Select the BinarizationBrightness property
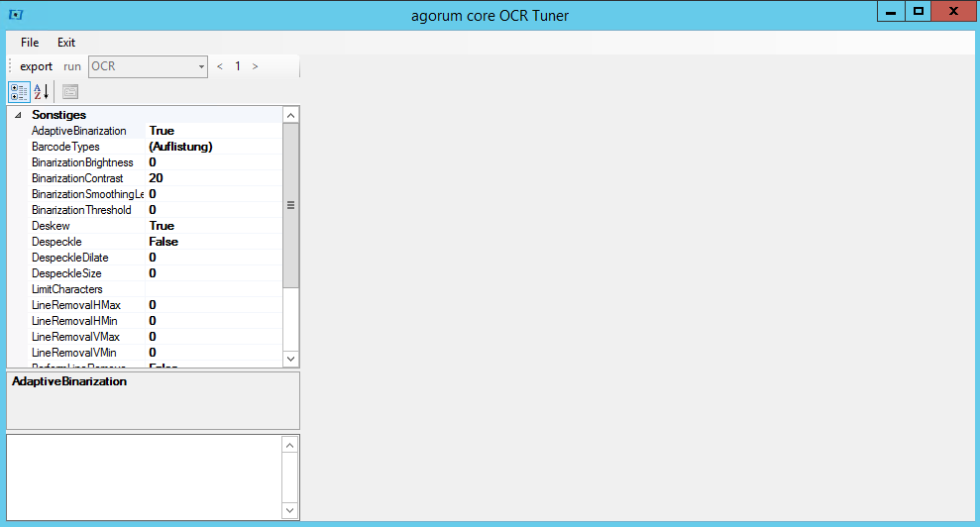The image size is (980, 527). [x=82, y=162]
